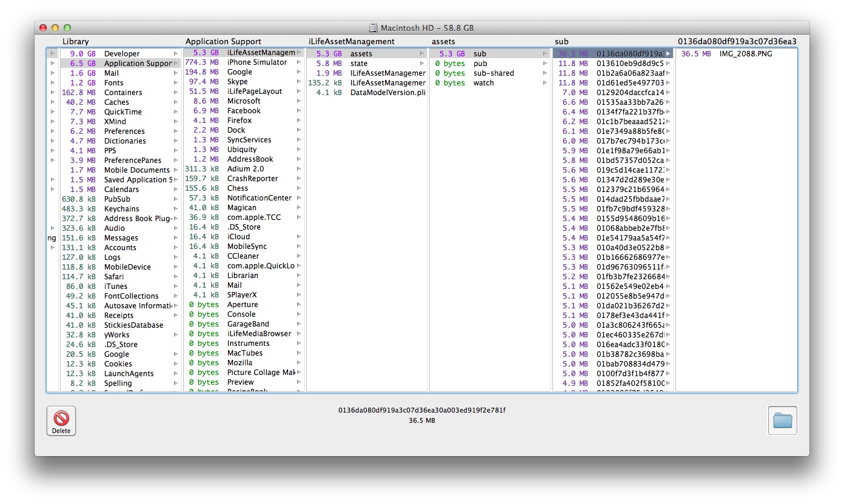This screenshot has width=844, height=504.
Task: Expand the state folder arrow
Action: pyautogui.click(x=422, y=64)
